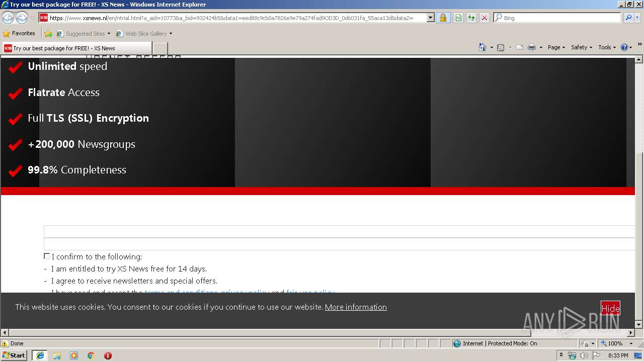Image resolution: width=644 pixels, height=362 pixels.
Task: Open the Tools menu
Action: click(x=607, y=47)
